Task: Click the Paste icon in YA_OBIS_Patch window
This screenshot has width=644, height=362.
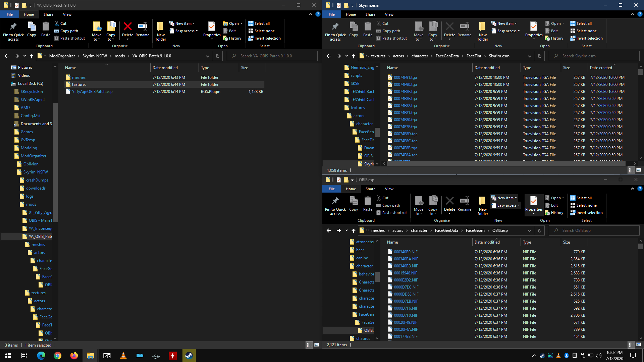Action: click(x=46, y=29)
